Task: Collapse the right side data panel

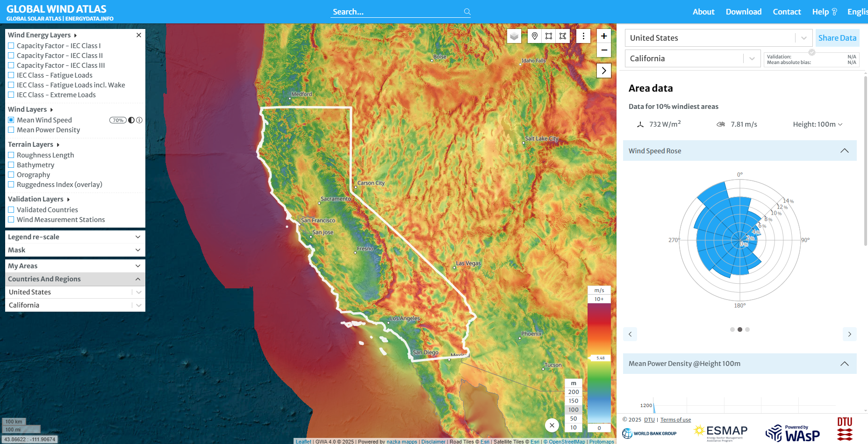Action: point(604,71)
